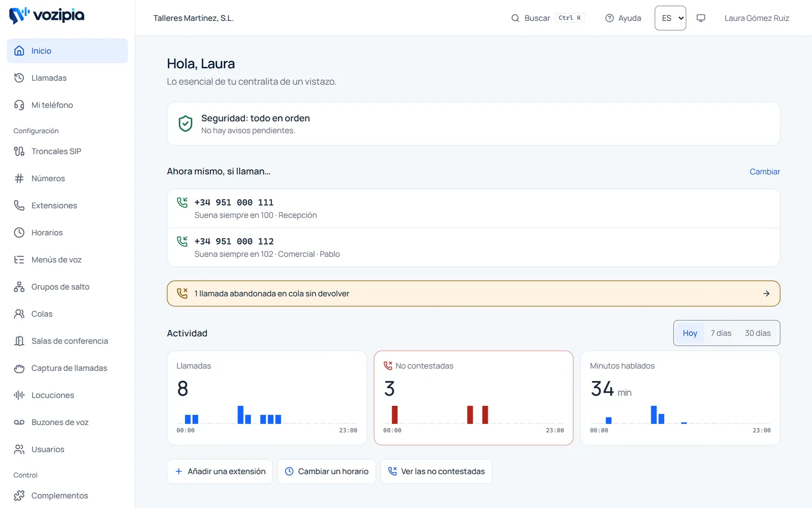
Task: Click the Números hash icon
Action: pyautogui.click(x=19, y=178)
